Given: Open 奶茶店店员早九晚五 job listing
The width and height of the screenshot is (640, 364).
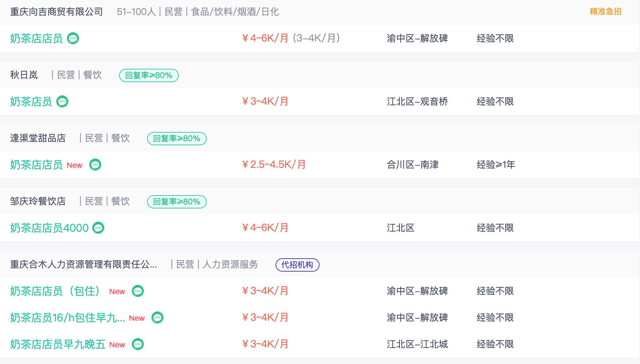Looking at the screenshot, I should point(58,344).
